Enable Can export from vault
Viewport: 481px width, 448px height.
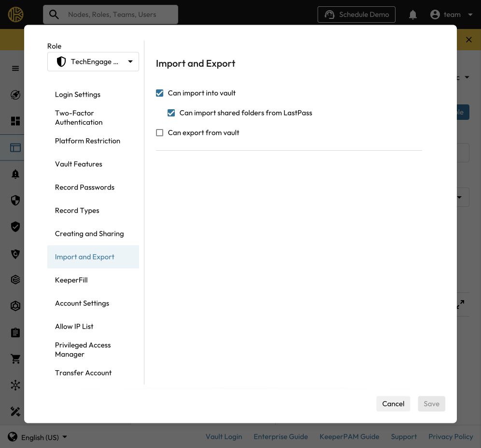tap(159, 132)
